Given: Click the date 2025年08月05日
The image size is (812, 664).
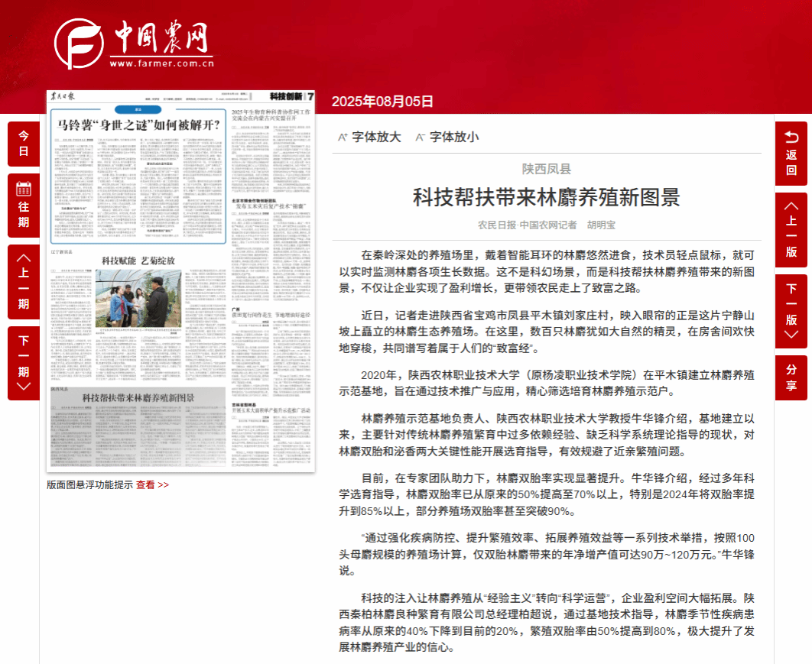Looking at the screenshot, I should (382, 102).
